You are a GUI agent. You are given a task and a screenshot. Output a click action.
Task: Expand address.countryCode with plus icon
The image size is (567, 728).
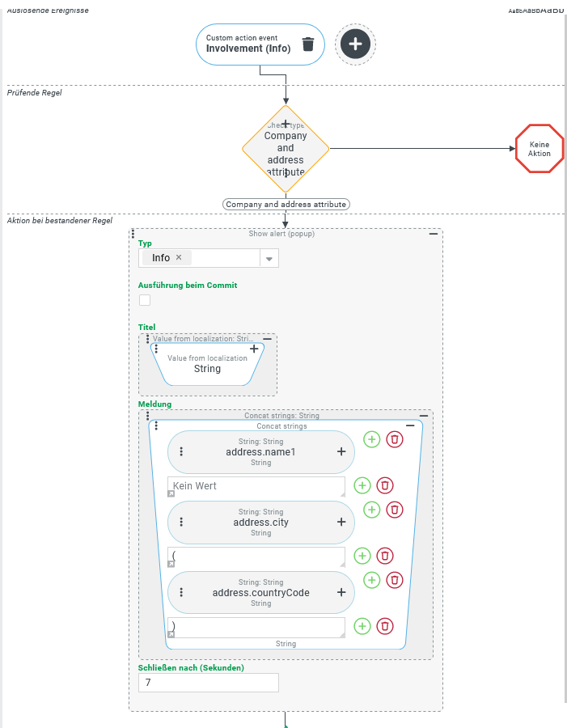pos(341,592)
